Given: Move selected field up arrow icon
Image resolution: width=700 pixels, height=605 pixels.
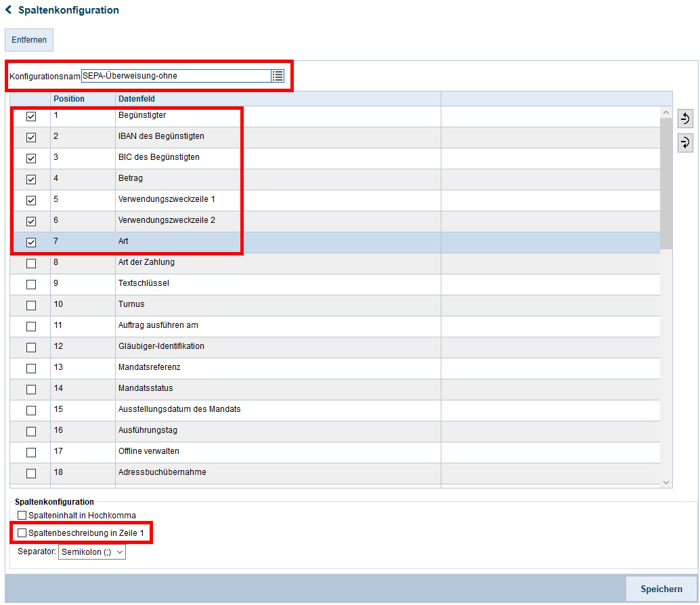Looking at the screenshot, I should (685, 119).
